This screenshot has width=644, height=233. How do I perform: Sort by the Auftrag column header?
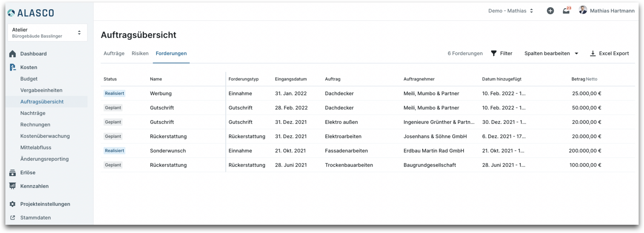pyautogui.click(x=333, y=79)
